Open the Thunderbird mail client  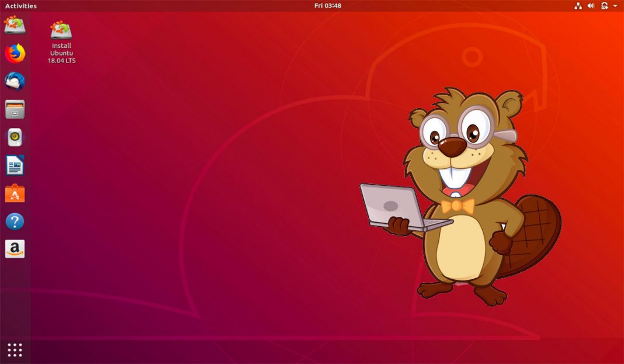coord(14,82)
